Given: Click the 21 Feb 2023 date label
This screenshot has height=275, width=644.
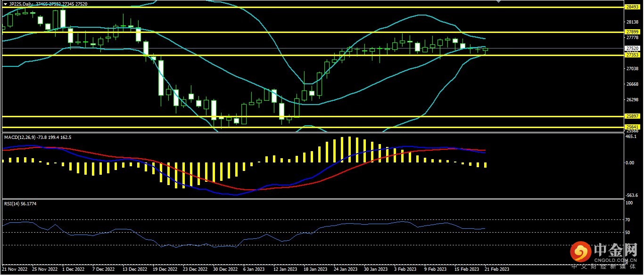Looking at the screenshot, I should 497,270.
